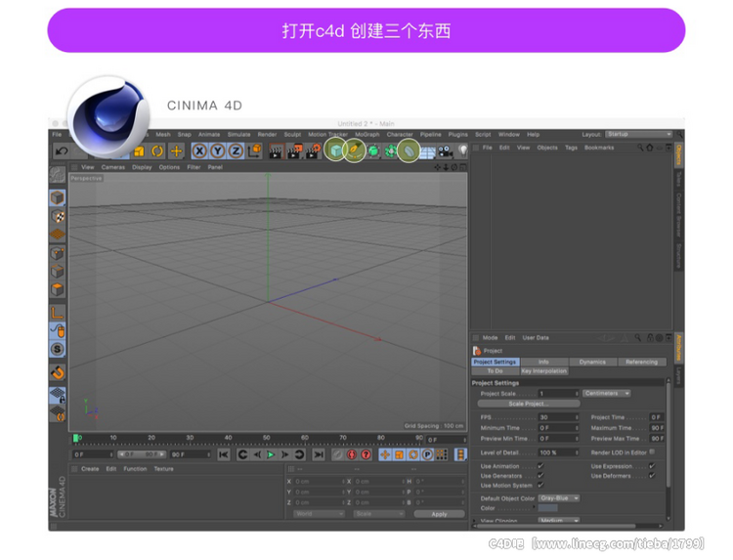Click the Camera icon

click(445, 151)
